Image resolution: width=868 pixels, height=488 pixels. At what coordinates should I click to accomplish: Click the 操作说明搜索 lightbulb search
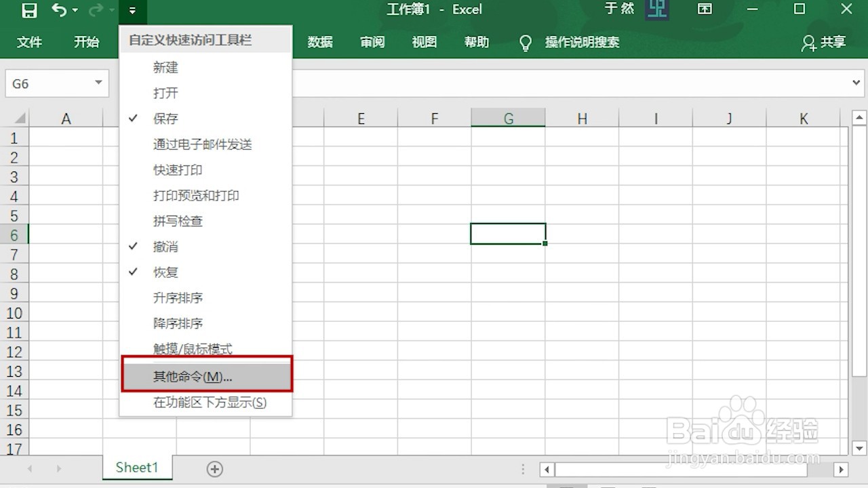tap(526, 42)
